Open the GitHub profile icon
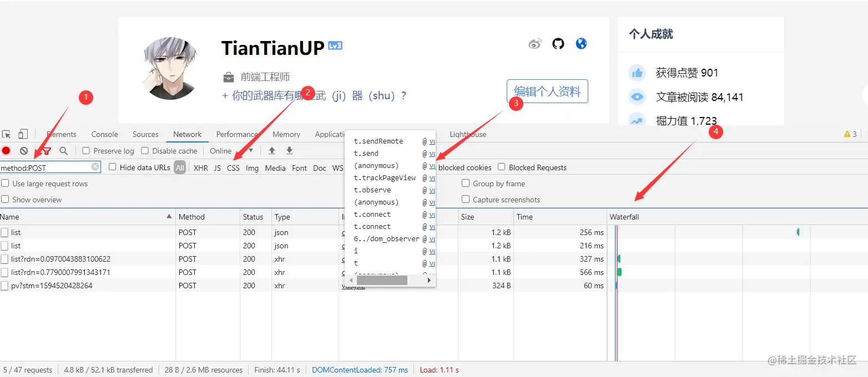 tap(558, 44)
